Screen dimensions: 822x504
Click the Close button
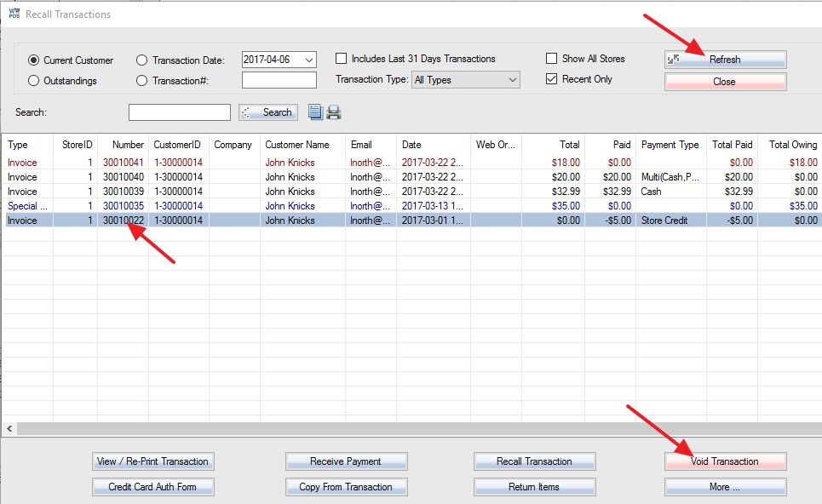click(723, 81)
